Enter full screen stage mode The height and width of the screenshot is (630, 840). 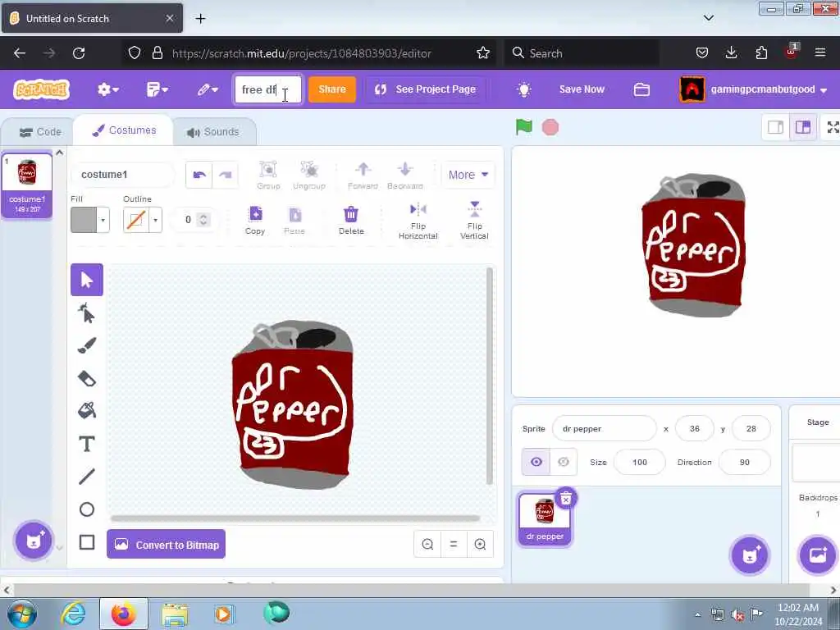tap(833, 127)
